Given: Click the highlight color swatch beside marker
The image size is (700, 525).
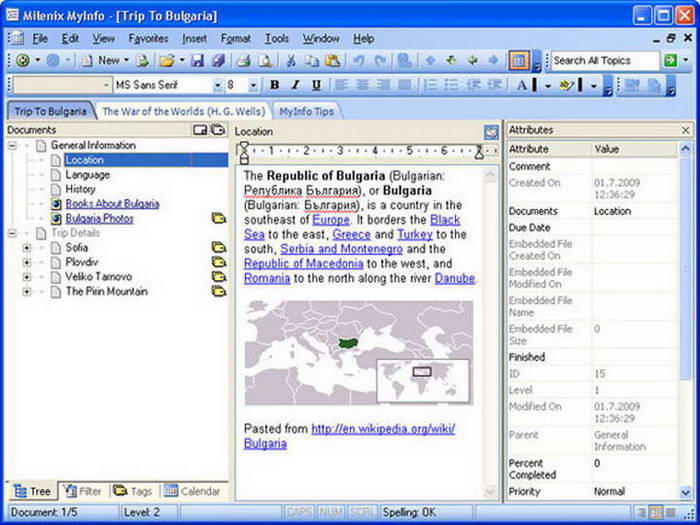Looking at the screenshot, I should [580, 84].
